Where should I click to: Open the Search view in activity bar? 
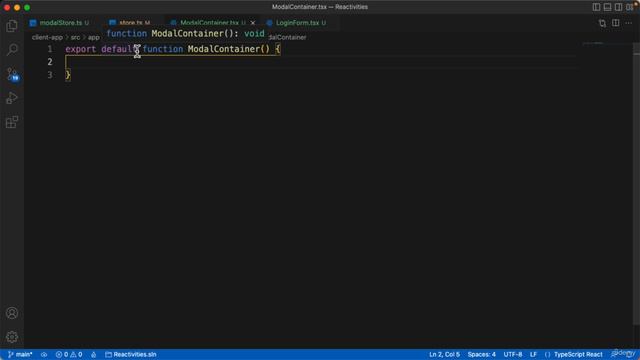click(x=12, y=50)
